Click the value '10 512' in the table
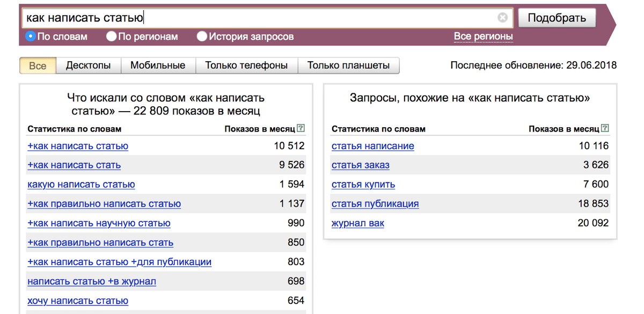This screenshot has height=314, width=644. tap(289, 145)
